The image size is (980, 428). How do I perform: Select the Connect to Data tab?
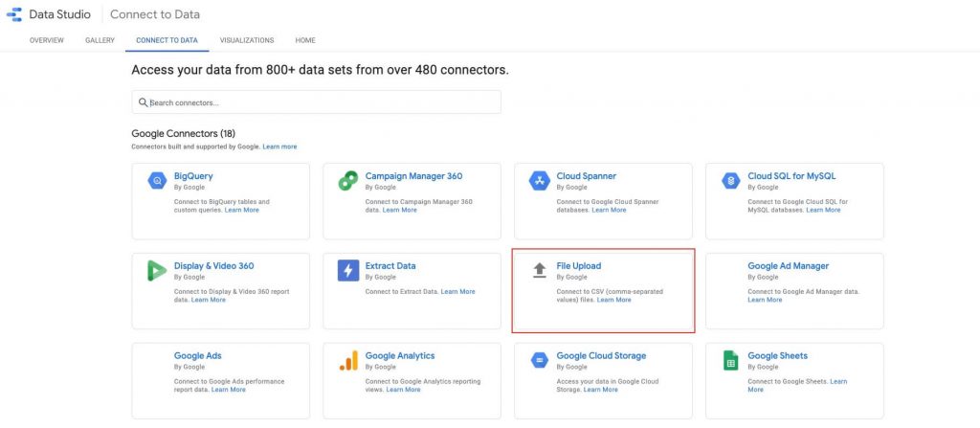(167, 40)
